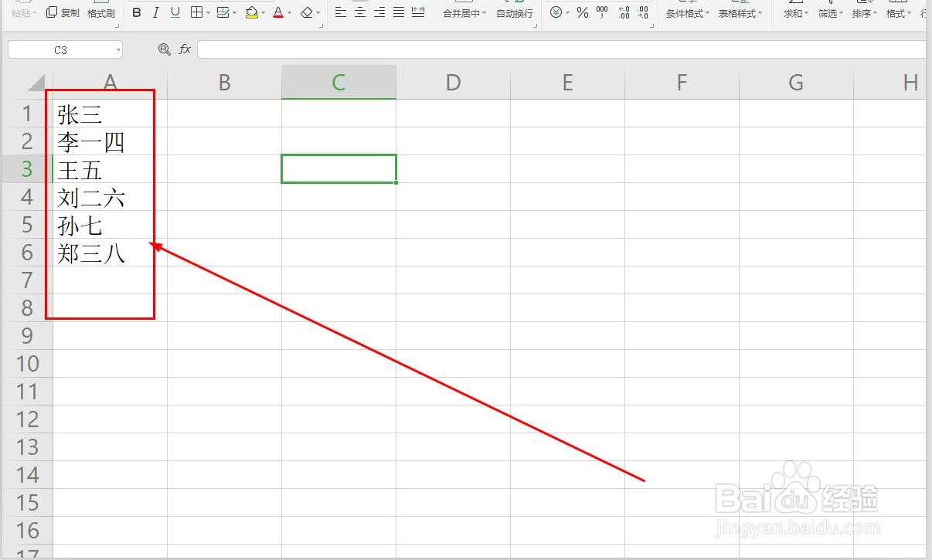This screenshot has width=932, height=560.
Task: Decrease decimal places
Action: [643, 12]
